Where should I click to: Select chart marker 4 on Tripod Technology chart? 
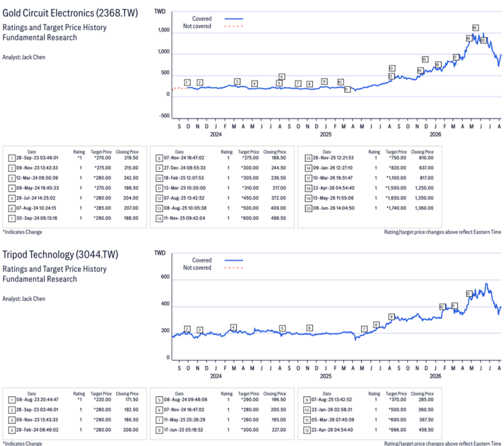[233, 327]
